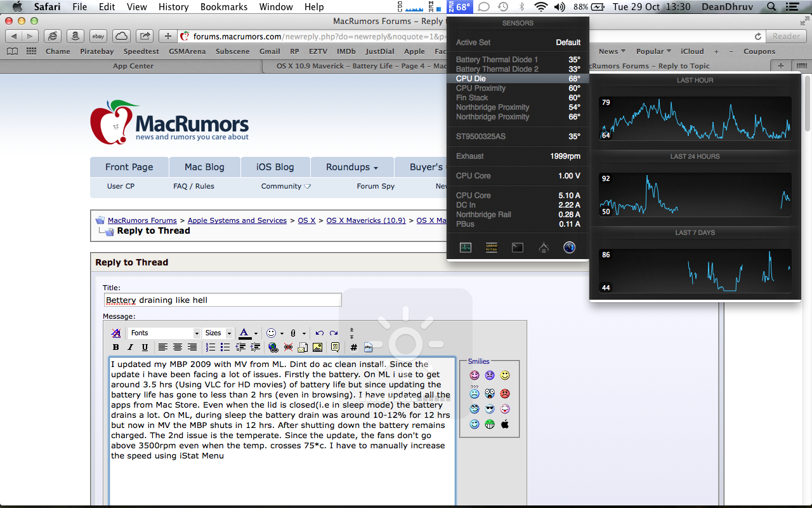Screen dimensions: 812x508
Task: Insert the red angry smilie
Action: click(505, 394)
